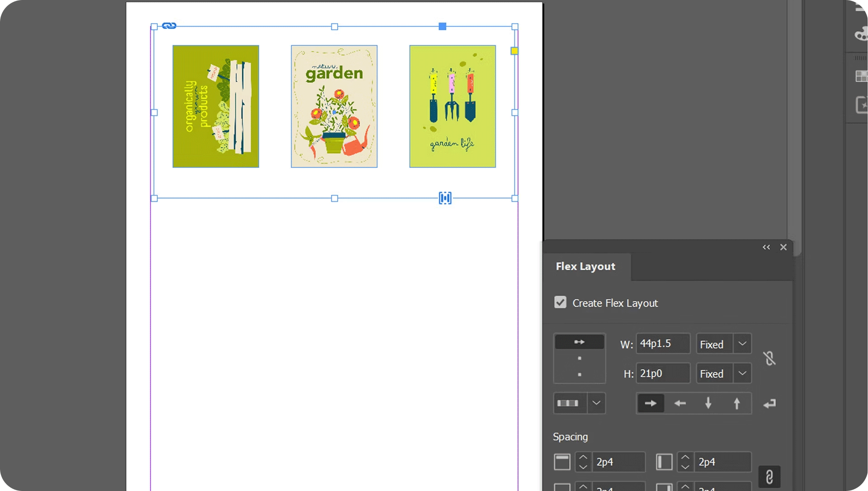868x491 pixels.
Task: Toggle the constrain width and height link icon
Action: pyautogui.click(x=770, y=358)
